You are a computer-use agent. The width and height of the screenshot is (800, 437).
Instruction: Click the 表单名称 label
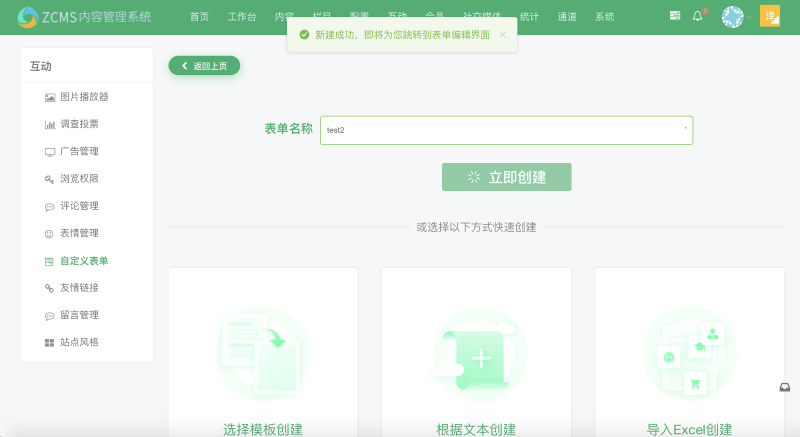[x=288, y=129]
